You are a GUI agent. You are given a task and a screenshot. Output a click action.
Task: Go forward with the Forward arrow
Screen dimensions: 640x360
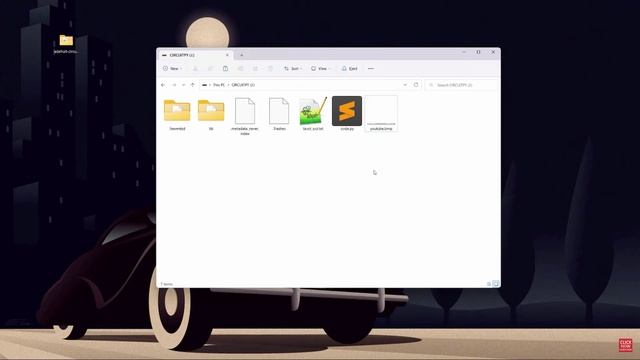tap(174, 85)
